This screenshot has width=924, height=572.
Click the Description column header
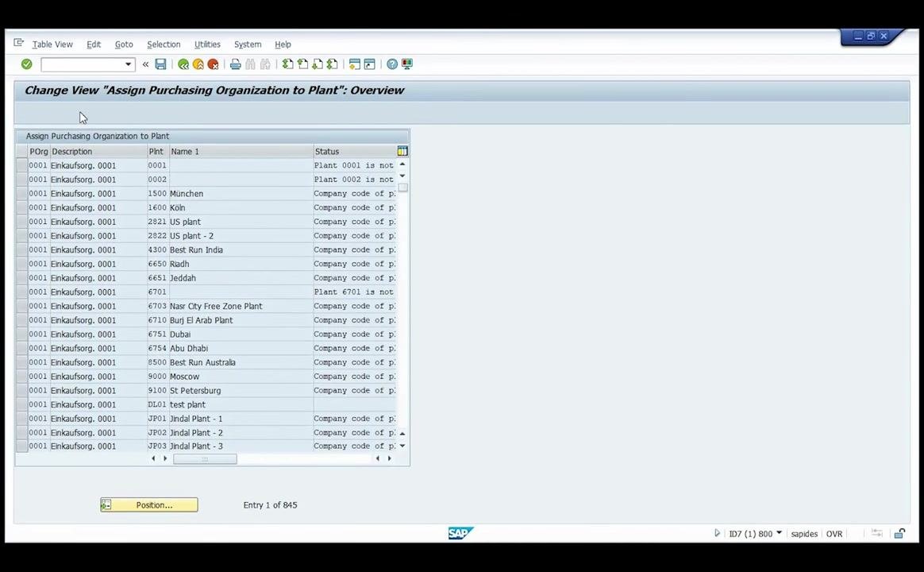(x=98, y=152)
